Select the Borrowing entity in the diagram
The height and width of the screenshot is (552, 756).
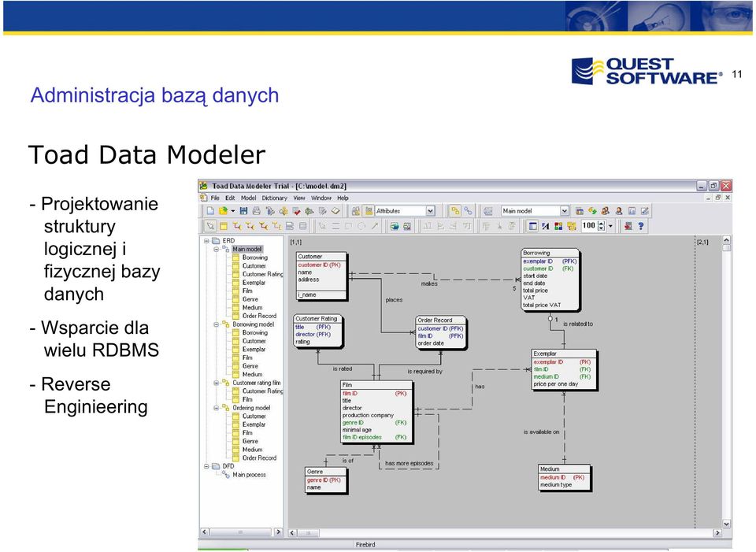click(x=550, y=280)
